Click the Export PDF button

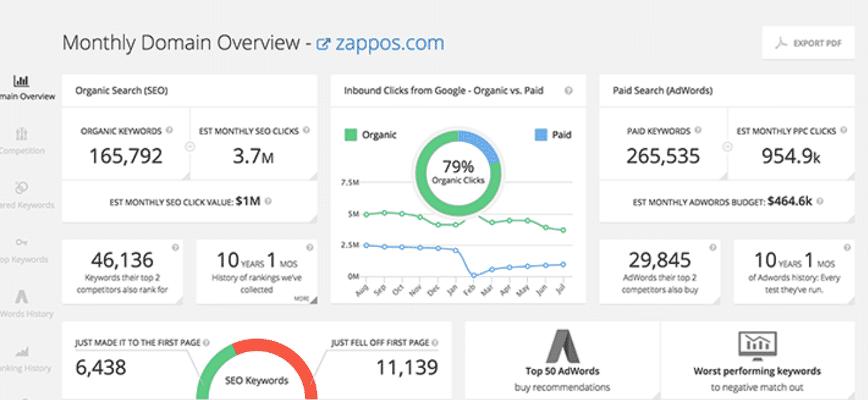click(808, 43)
